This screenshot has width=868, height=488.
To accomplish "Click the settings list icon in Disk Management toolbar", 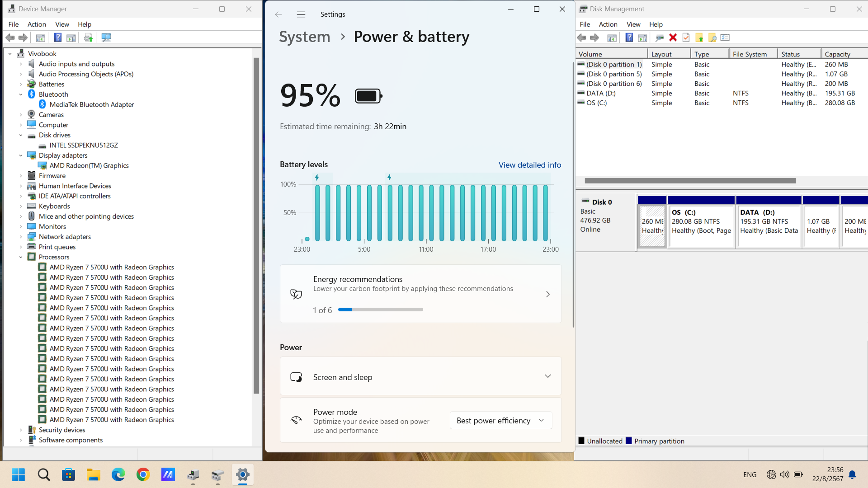I will click(725, 38).
